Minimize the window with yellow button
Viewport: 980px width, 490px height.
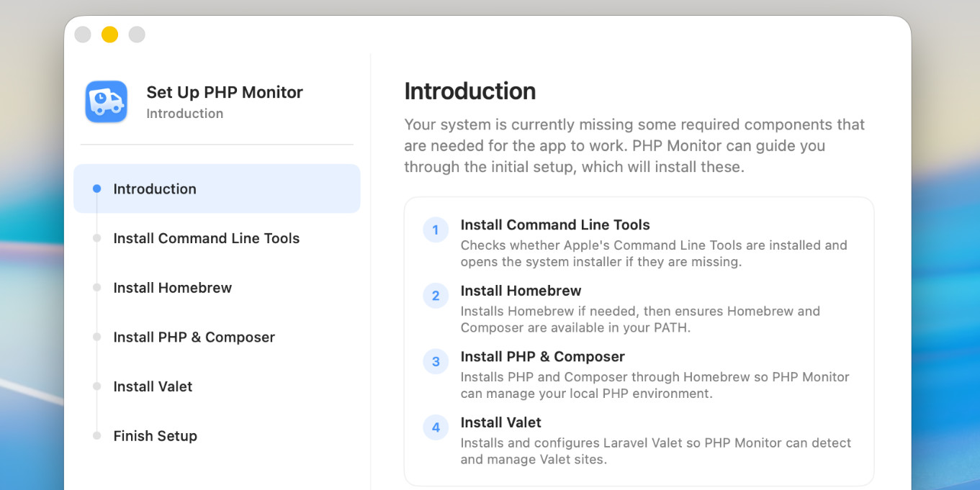[109, 35]
